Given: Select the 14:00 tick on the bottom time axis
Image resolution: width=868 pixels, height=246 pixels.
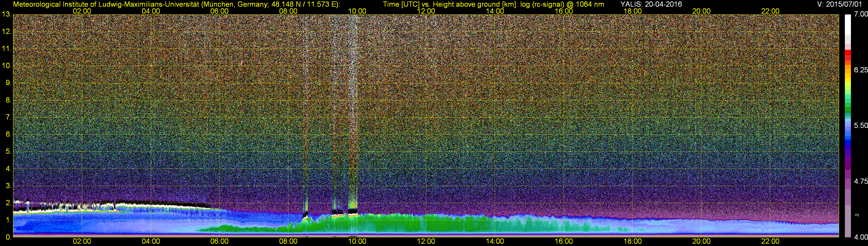Looking at the screenshot, I should click(x=495, y=242).
